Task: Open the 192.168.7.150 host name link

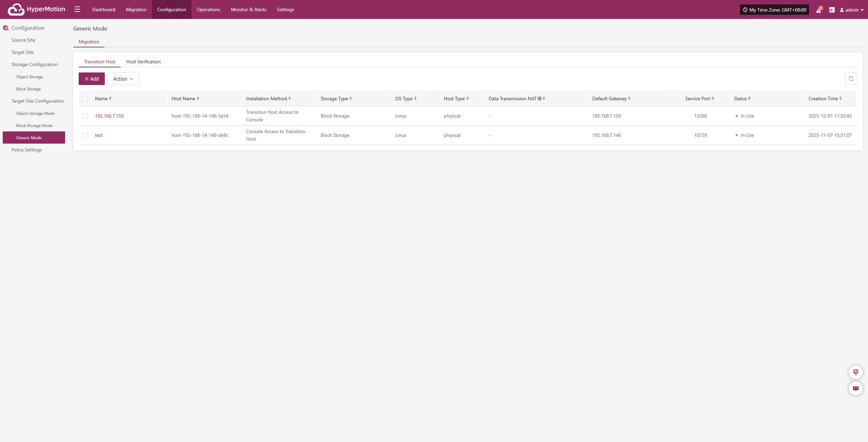Action: click(x=109, y=116)
